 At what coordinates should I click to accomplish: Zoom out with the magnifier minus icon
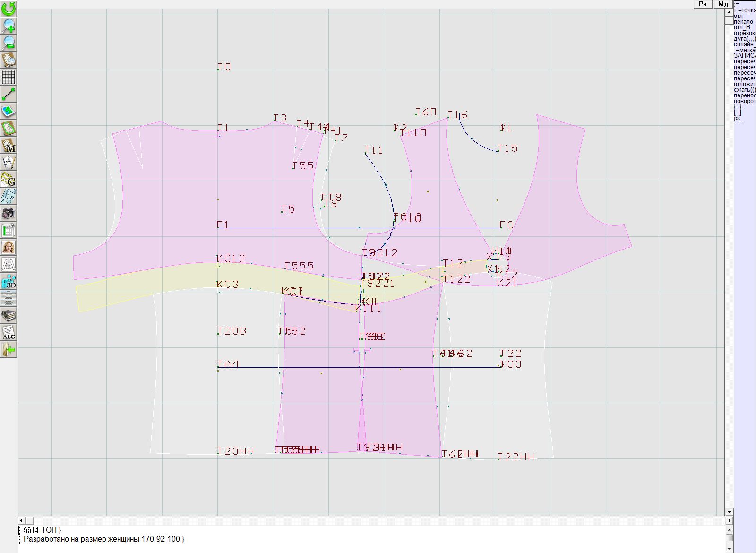pos(9,43)
